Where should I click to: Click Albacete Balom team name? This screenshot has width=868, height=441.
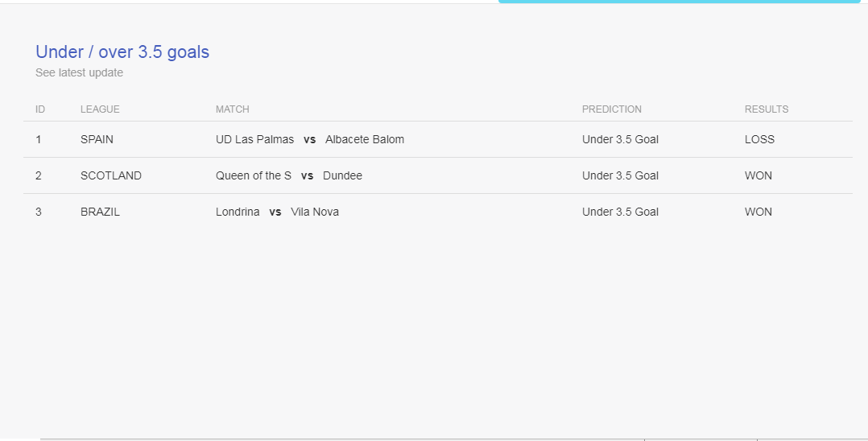(365, 139)
